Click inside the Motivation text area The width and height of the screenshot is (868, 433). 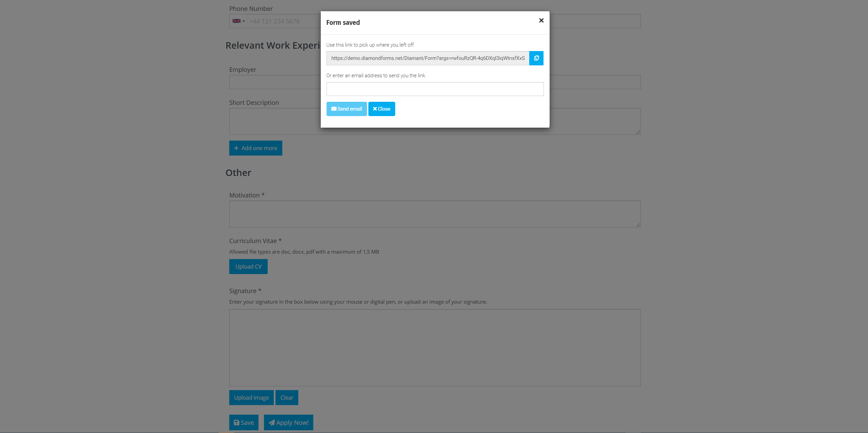coord(435,214)
